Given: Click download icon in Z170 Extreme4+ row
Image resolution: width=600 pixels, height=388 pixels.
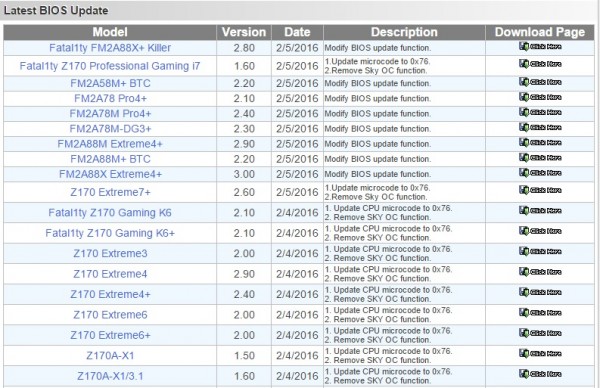Looking at the screenshot, I should (540, 292).
